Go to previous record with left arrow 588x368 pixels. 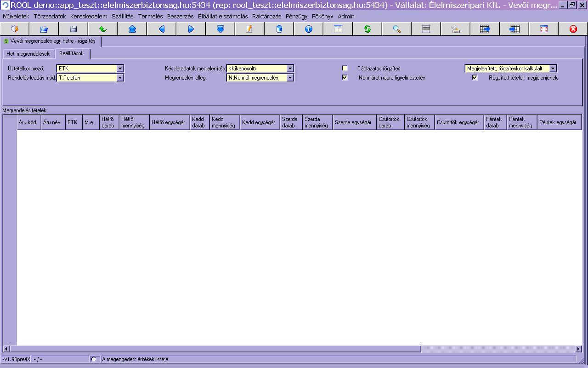point(162,29)
